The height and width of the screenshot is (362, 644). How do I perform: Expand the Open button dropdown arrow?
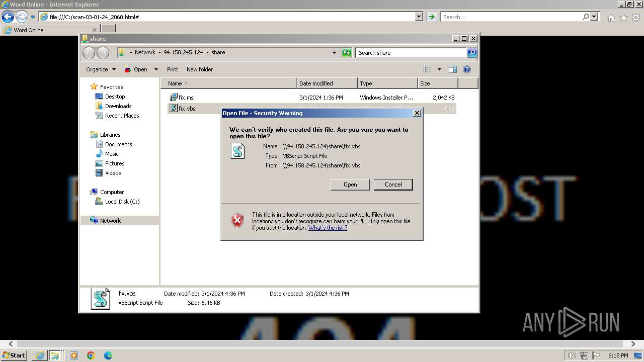156,69
